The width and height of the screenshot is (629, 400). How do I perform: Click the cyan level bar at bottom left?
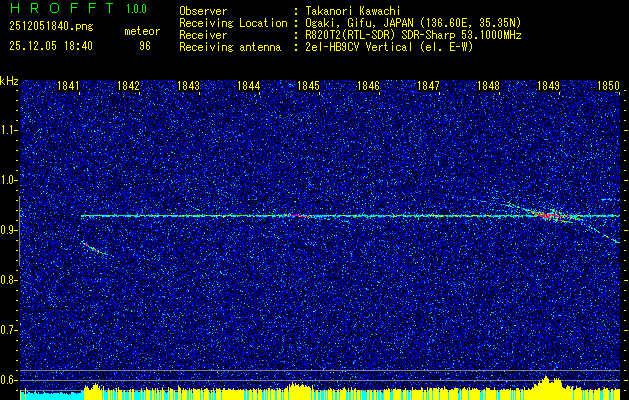(x=51, y=395)
